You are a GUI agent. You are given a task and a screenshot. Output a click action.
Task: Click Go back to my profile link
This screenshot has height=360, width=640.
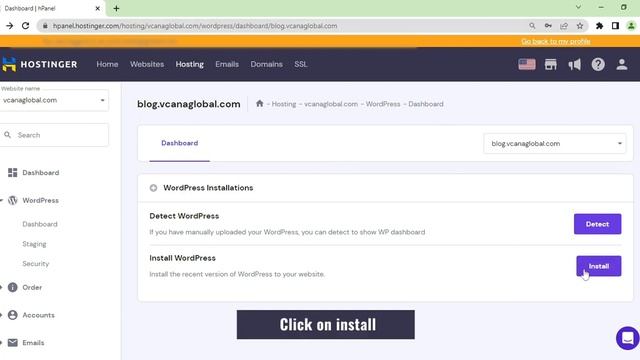pos(556,41)
